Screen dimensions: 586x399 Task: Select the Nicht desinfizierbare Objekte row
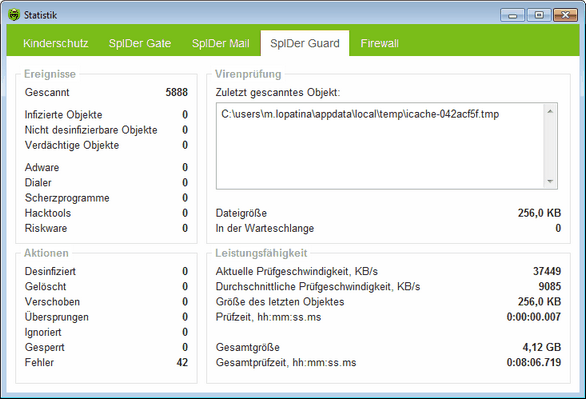tap(106, 130)
